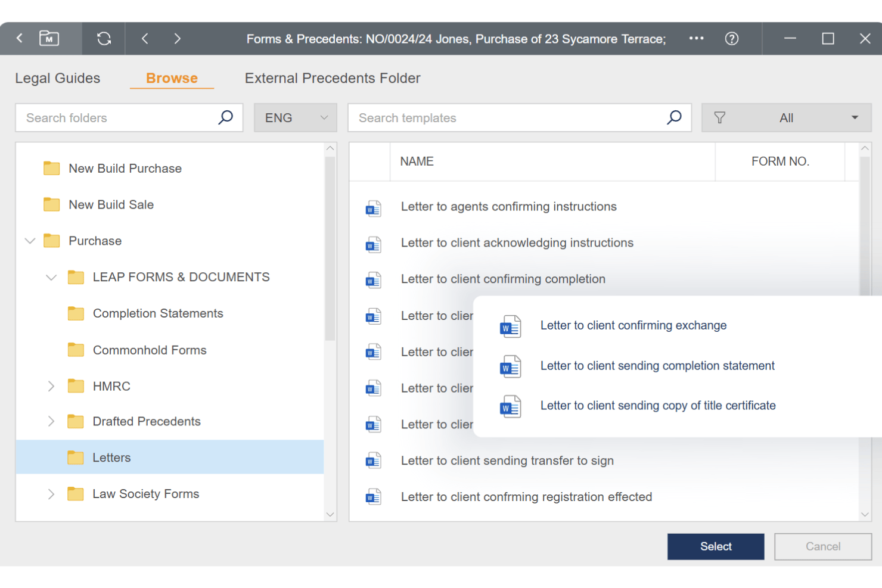Click the filter funnel icon
This screenshot has width=882, height=588.
[720, 118]
